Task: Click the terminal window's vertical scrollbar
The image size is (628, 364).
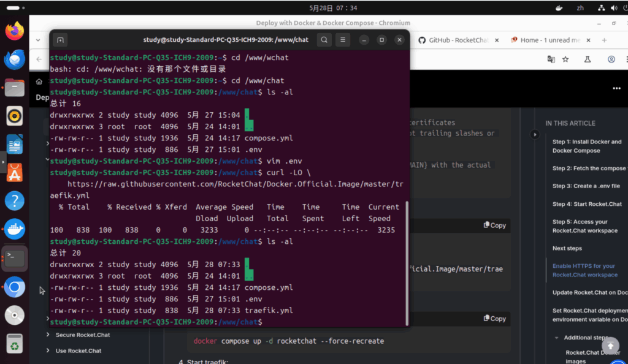Action: click(x=407, y=264)
